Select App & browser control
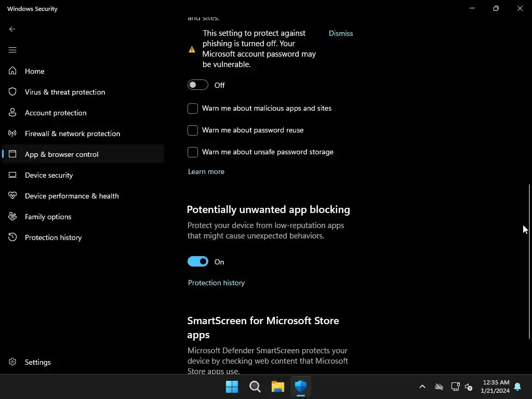 (83, 154)
